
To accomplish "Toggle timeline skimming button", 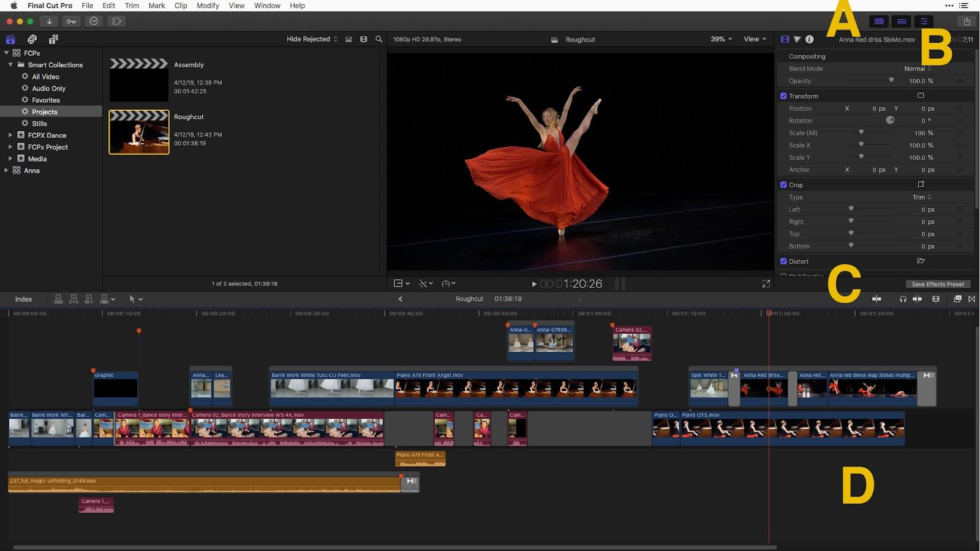I will click(x=876, y=299).
